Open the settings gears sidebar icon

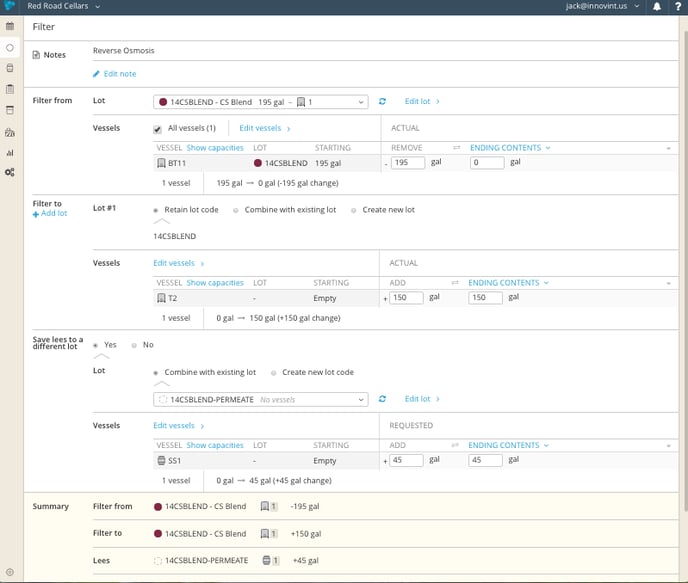[10, 172]
